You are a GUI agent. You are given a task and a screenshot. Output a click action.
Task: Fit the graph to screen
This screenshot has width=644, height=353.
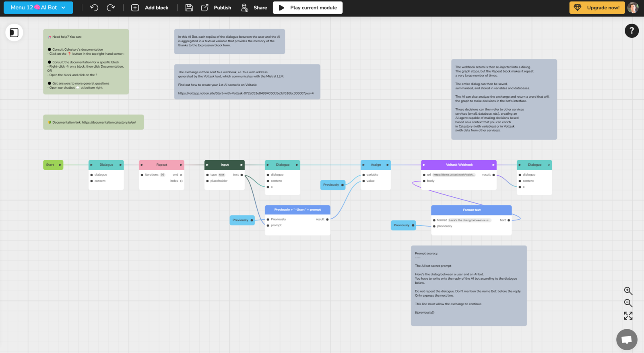pos(628,316)
